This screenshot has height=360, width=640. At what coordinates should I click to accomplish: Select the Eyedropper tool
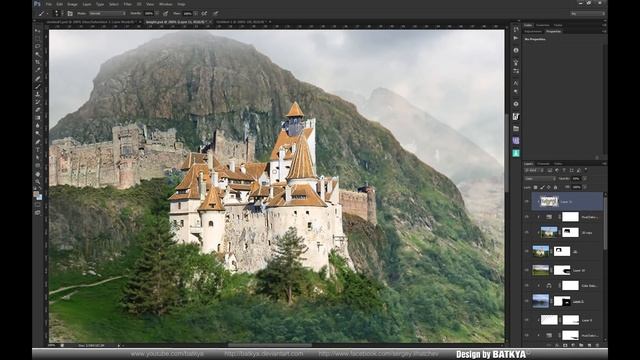(x=38, y=70)
